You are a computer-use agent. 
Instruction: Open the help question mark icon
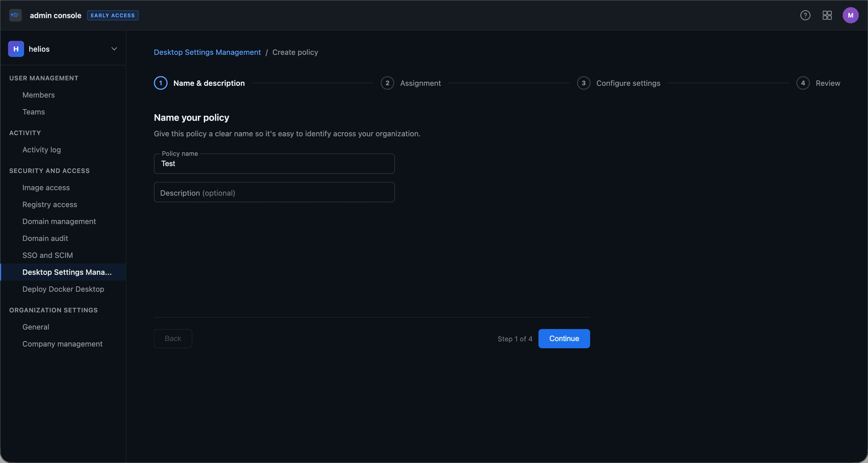pos(805,15)
